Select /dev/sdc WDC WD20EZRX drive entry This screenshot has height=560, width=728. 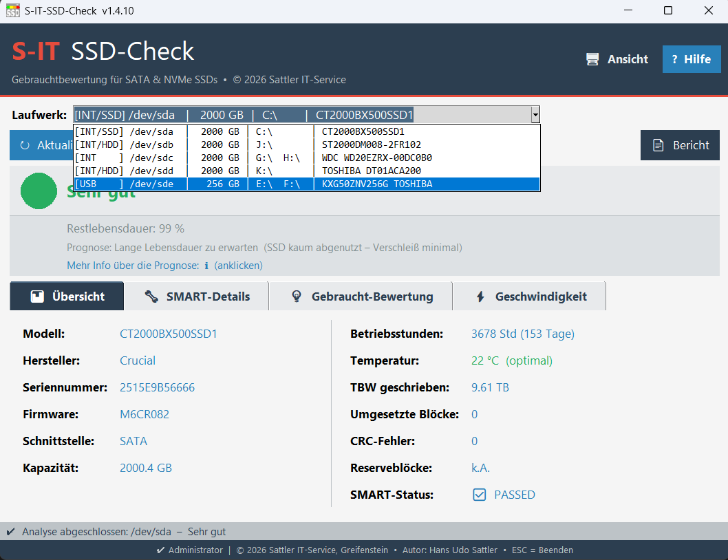click(x=306, y=158)
